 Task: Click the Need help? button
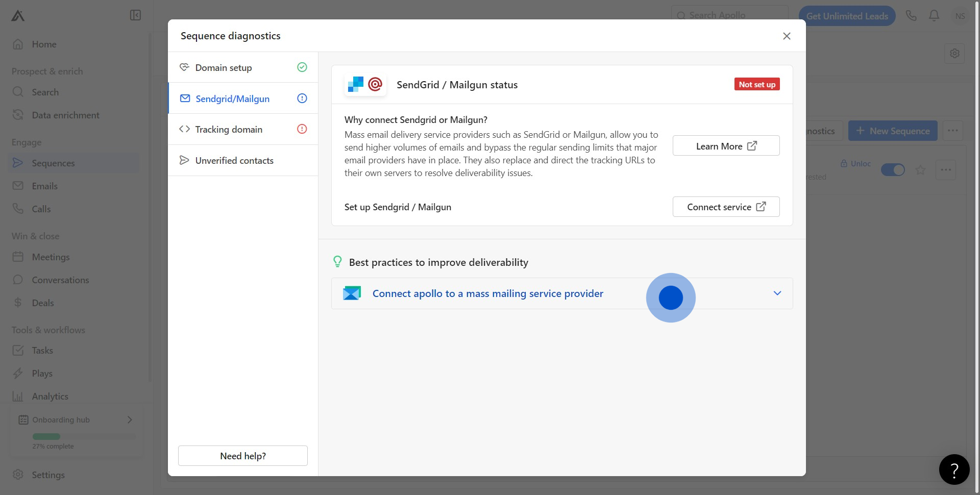pyautogui.click(x=243, y=456)
